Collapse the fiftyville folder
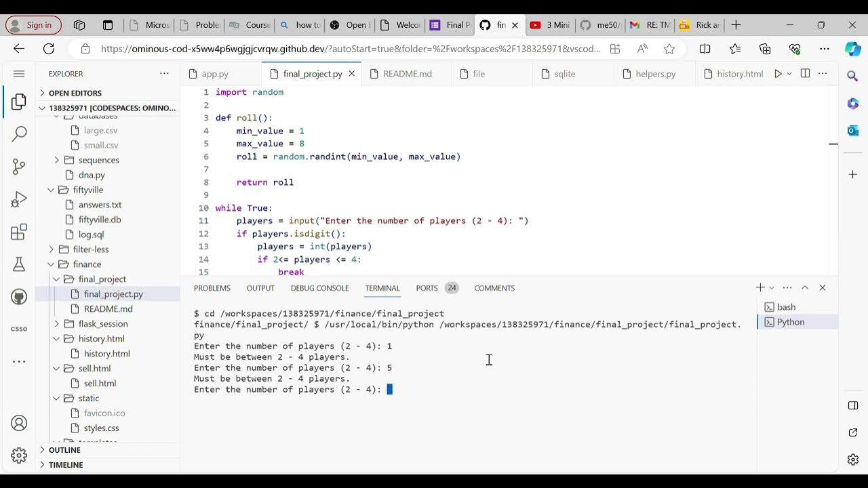The width and height of the screenshot is (868, 488). 88,190
